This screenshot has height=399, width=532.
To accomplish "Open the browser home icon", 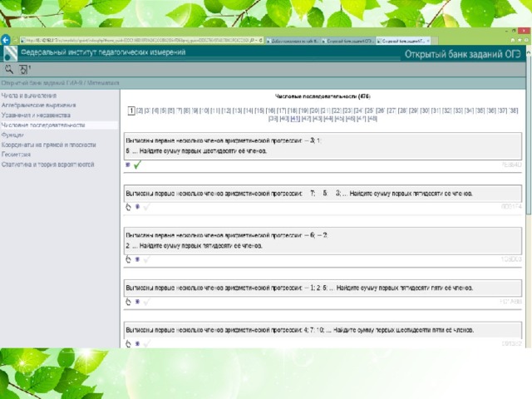I will point(514,40).
